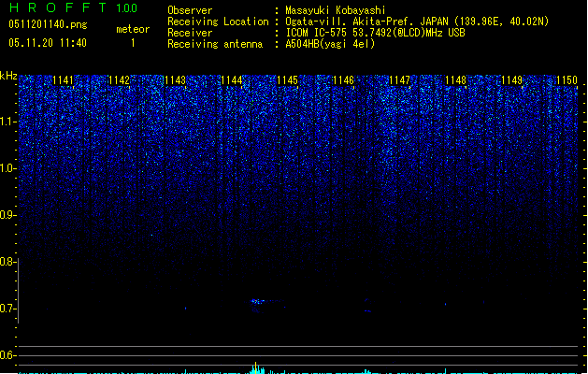Select observer name Masayuki Kobayashi

336,10
